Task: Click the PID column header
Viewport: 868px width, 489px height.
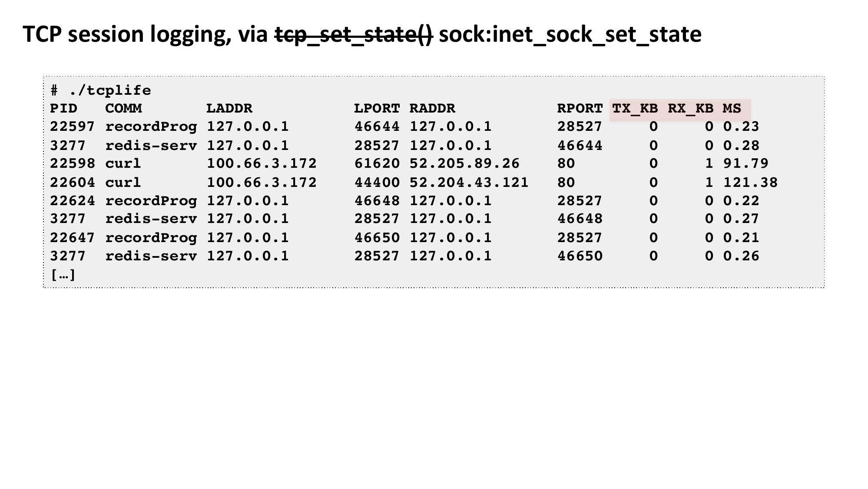Action: coord(63,108)
